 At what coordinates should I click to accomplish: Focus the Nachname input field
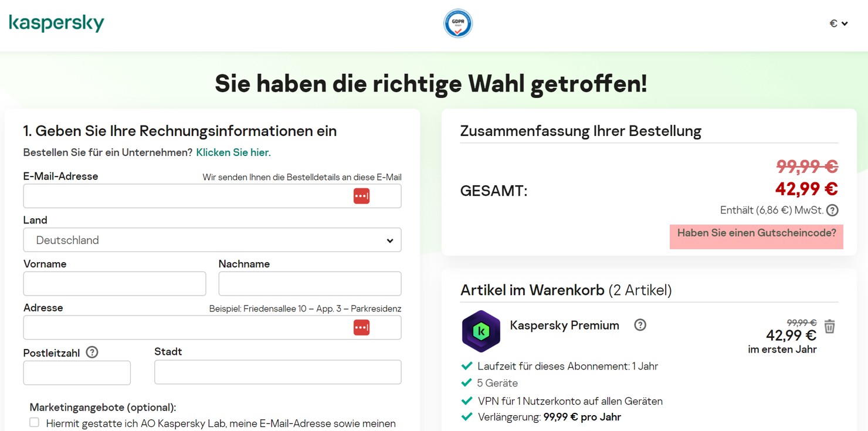(x=310, y=284)
